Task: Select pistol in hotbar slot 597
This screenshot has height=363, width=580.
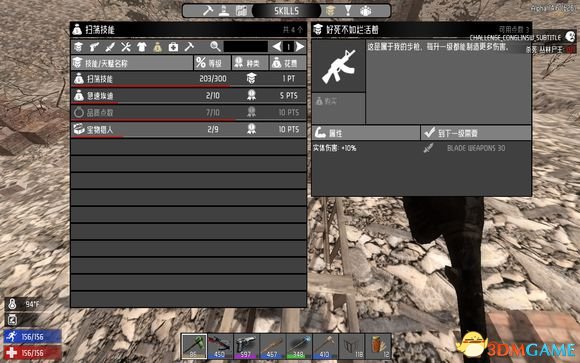Action: click(246, 346)
